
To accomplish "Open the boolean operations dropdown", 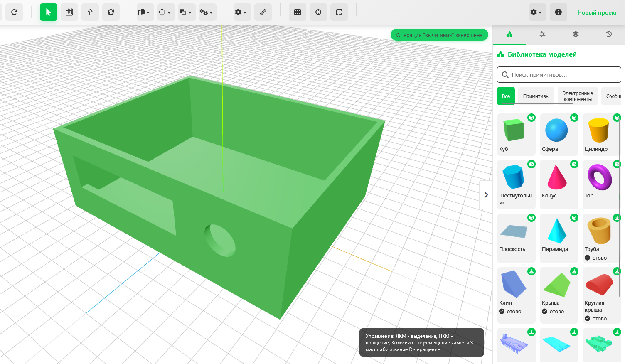I will click(x=186, y=12).
